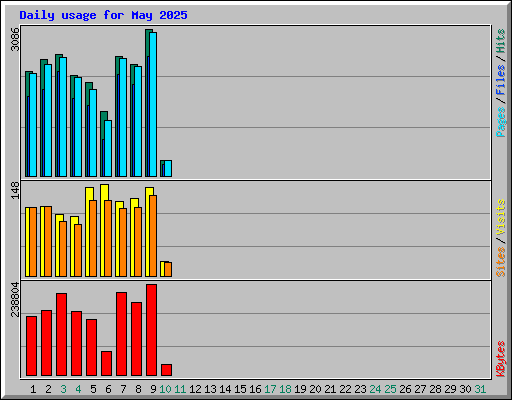The image size is (512, 400).
Task: Select the tall cyan bar for day 9
Action: pos(153,104)
